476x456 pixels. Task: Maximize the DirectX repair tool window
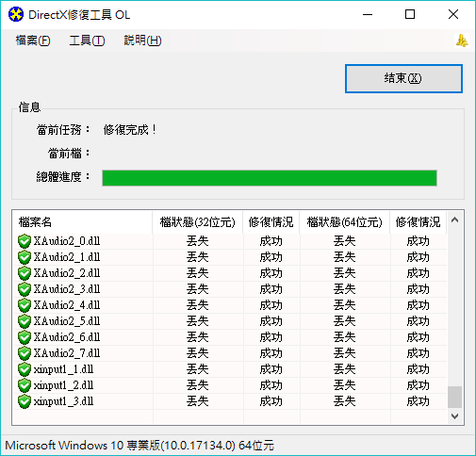[x=410, y=14]
